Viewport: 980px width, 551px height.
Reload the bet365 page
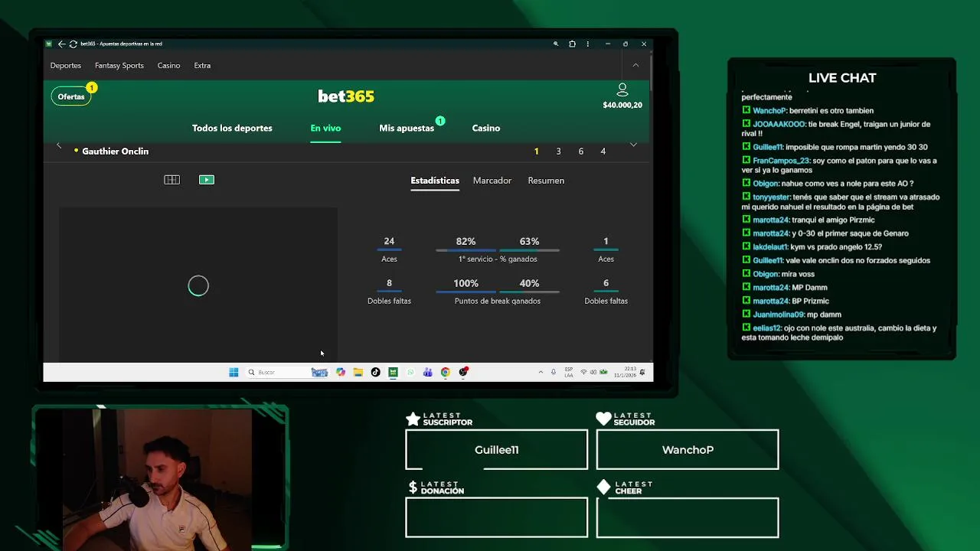pyautogui.click(x=73, y=44)
